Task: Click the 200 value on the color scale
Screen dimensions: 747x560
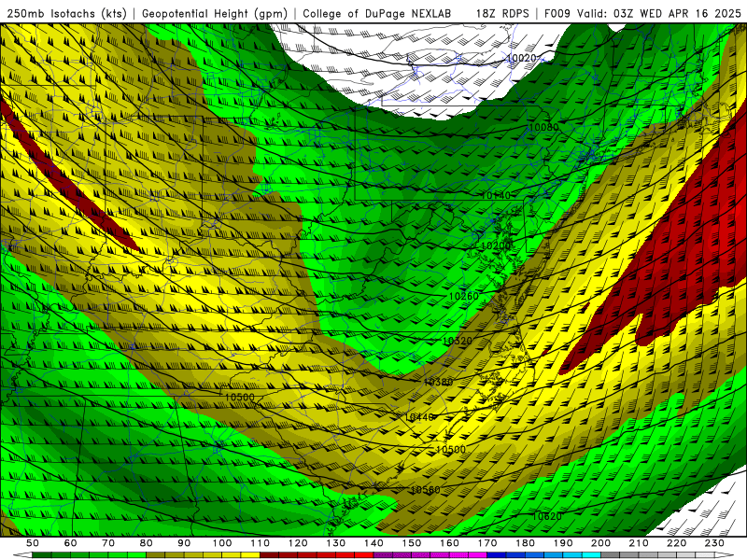Action: (601, 543)
